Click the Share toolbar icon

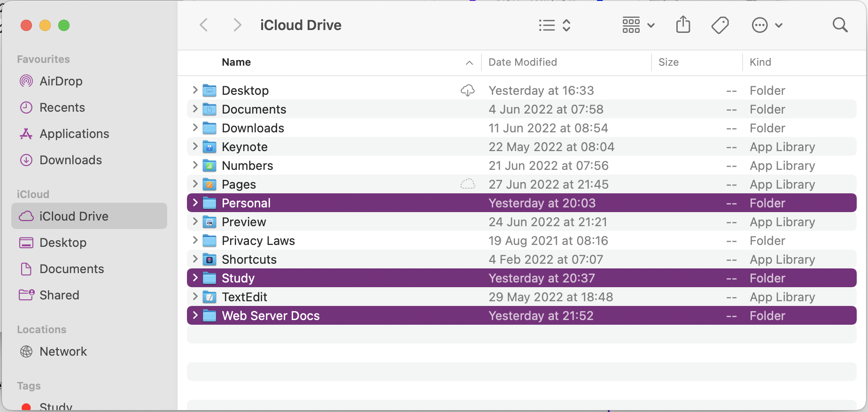[683, 24]
